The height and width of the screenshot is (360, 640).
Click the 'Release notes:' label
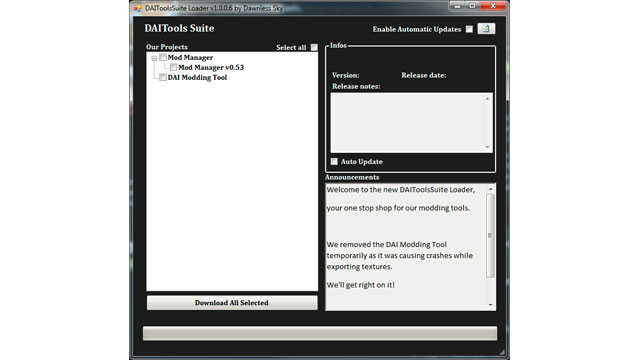[356, 87]
